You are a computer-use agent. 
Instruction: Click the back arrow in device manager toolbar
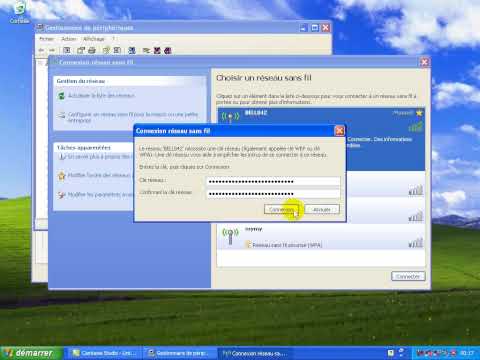point(42,50)
